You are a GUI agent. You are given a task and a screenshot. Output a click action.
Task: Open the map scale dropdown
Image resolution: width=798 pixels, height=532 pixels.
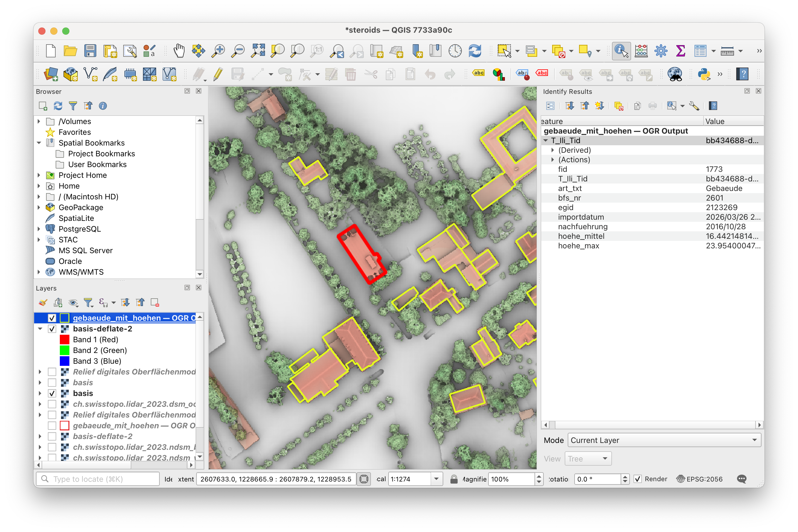[x=436, y=479]
